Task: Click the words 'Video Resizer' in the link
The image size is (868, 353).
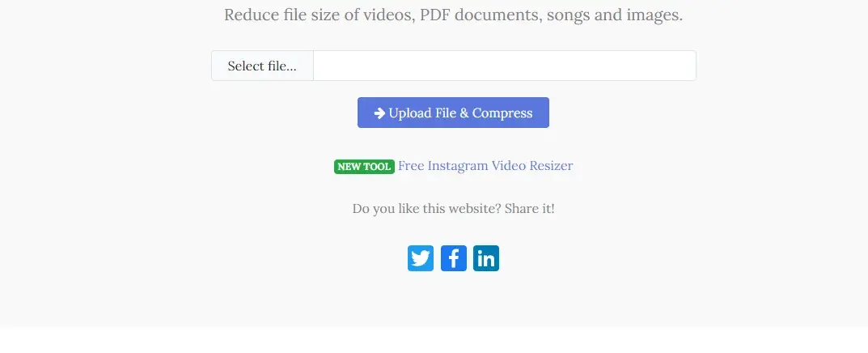Action: [x=532, y=166]
